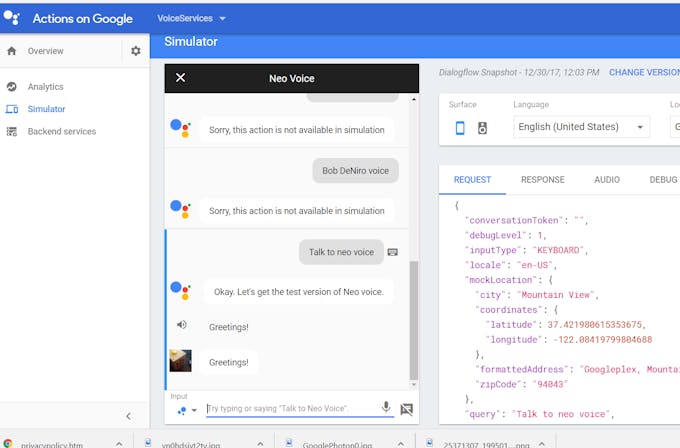Play audio with the speaker icon beside Greetings
Image resolution: width=680 pixels, height=448 pixels.
(182, 324)
